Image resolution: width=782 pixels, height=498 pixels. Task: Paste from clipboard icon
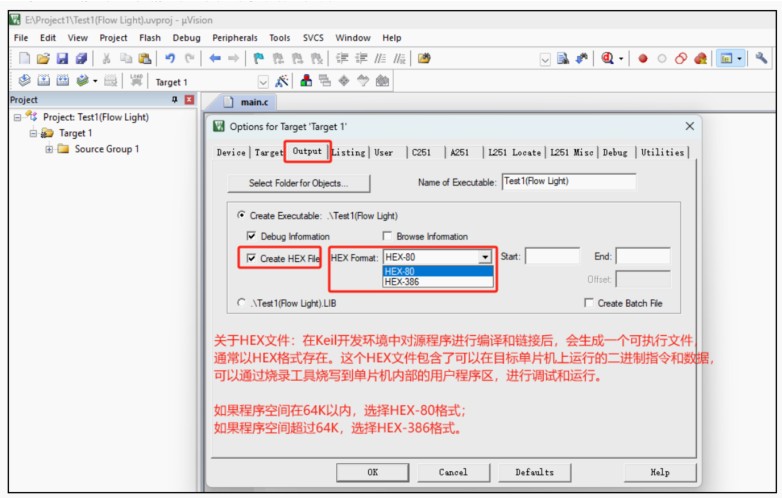coord(145,58)
